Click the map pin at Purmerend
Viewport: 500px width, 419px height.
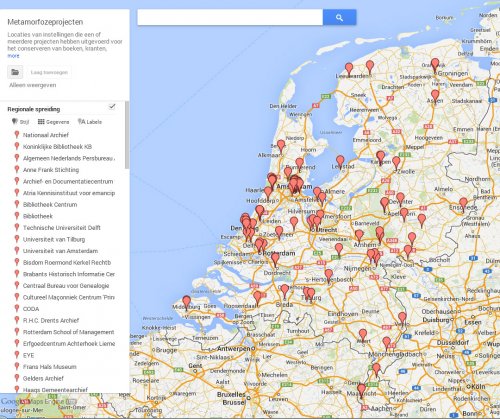300,164
